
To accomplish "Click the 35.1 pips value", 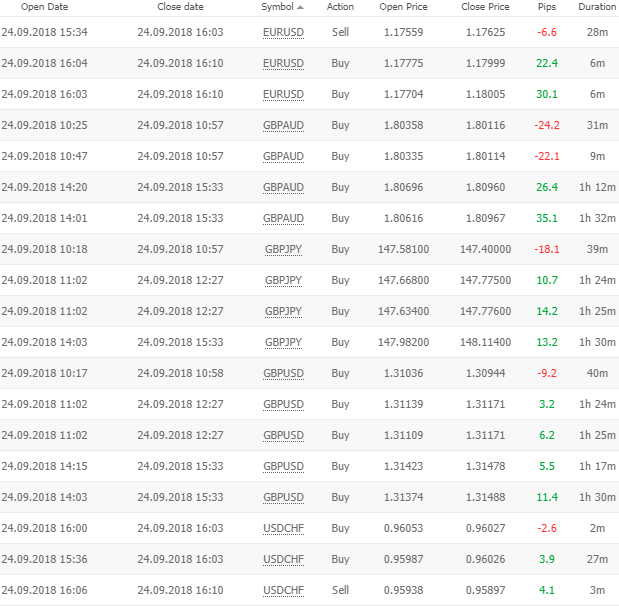I will pyautogui.click(x=547, y=218).
